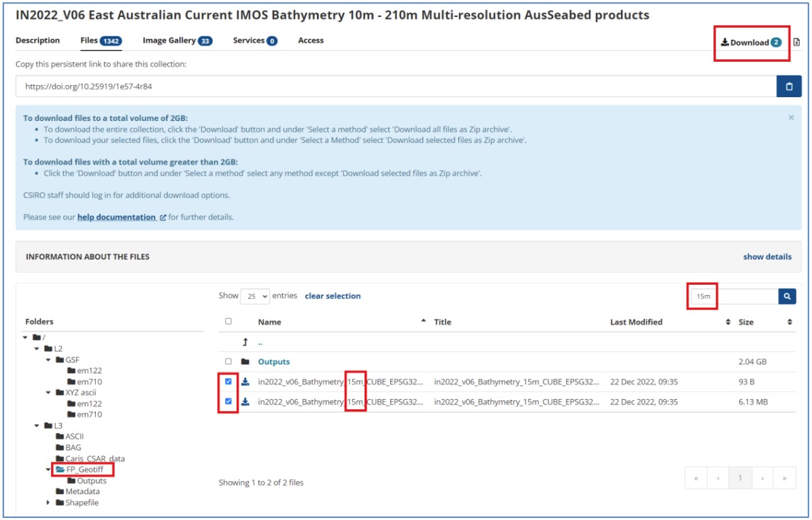Open the Description tab
812x520 pixels.
tap(37, 41)
